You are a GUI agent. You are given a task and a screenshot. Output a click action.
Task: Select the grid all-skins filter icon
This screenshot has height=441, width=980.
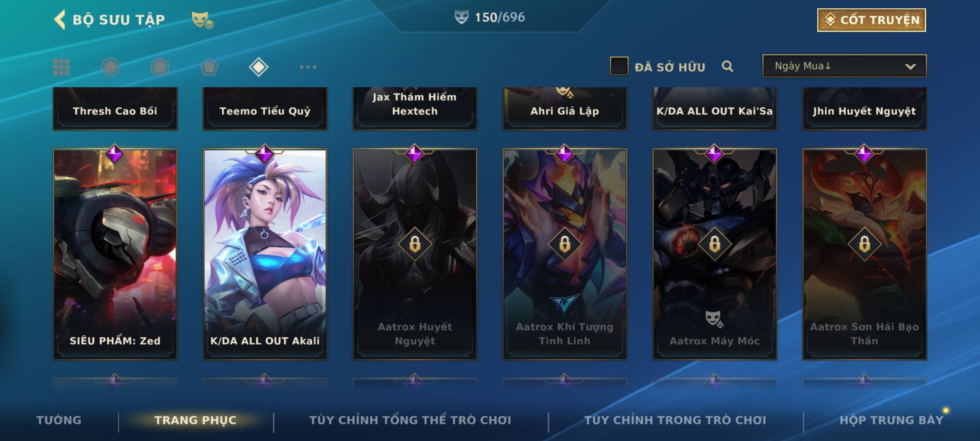61,67
